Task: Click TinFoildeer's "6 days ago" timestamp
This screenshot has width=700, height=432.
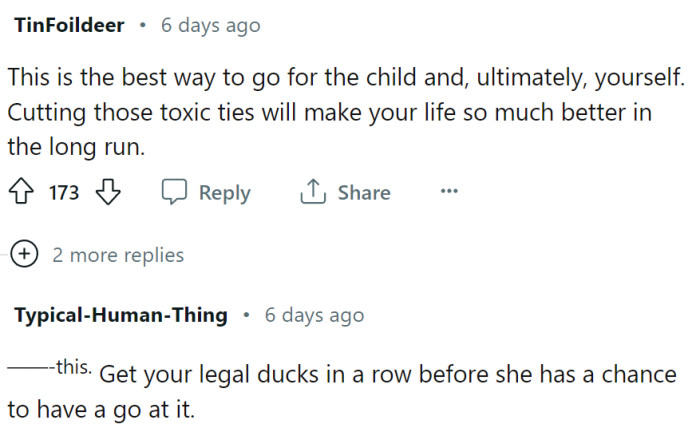Action: click(x=210, y=25)
